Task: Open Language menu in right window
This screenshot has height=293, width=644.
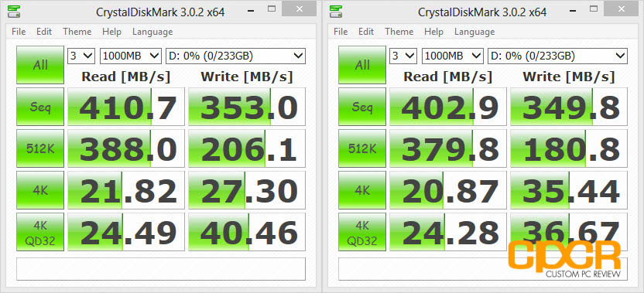Action: click(474, 32)
